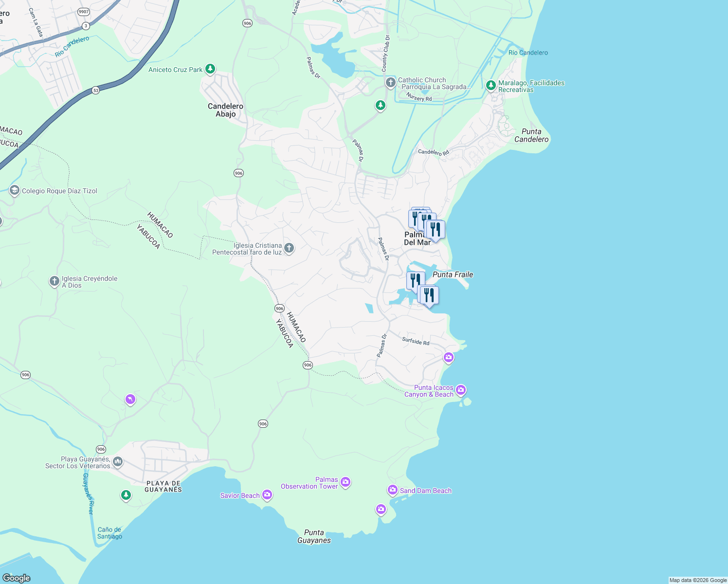728x584 pixels.
Task: Open the Map data ©2026 Google attribution
Action: [x=698, y=580]
